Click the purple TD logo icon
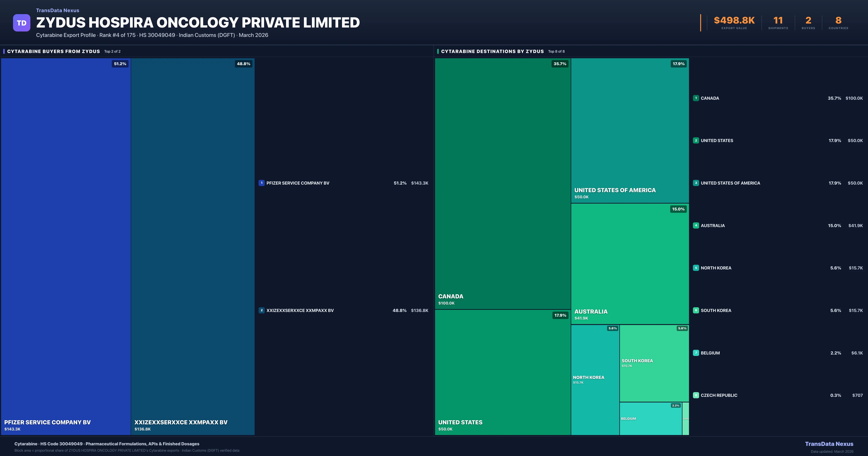The width and height of the screenshot is (868, 456). [22, 23]
